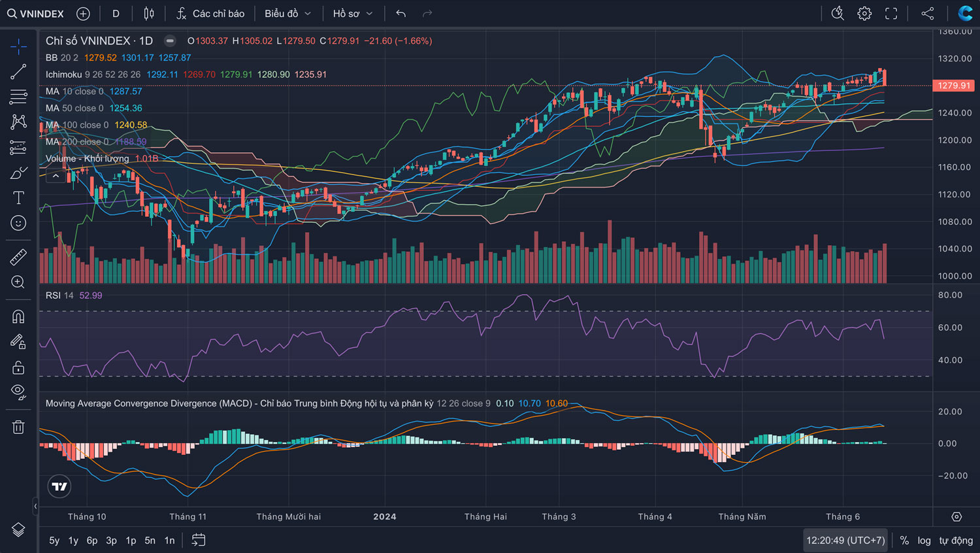Toggle logarithmic scale 'log'
The image size is (980, 553).
click(x=924, y=541)
